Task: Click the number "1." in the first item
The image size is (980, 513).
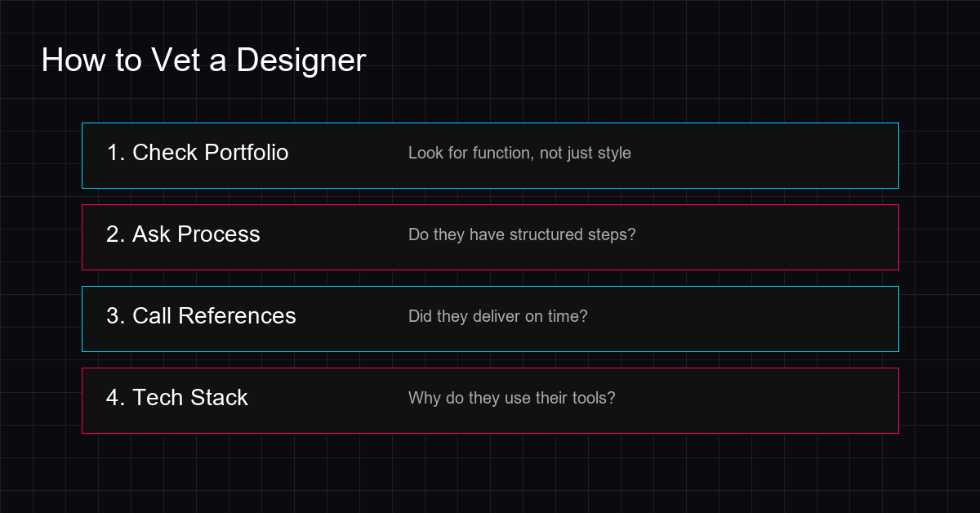Action: click(115, 153)
